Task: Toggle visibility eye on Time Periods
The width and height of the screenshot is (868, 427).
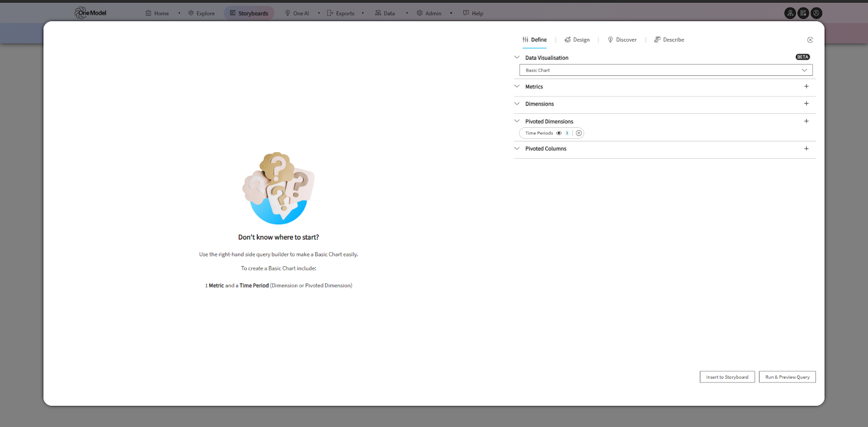Action: click(x=559, y=133)
